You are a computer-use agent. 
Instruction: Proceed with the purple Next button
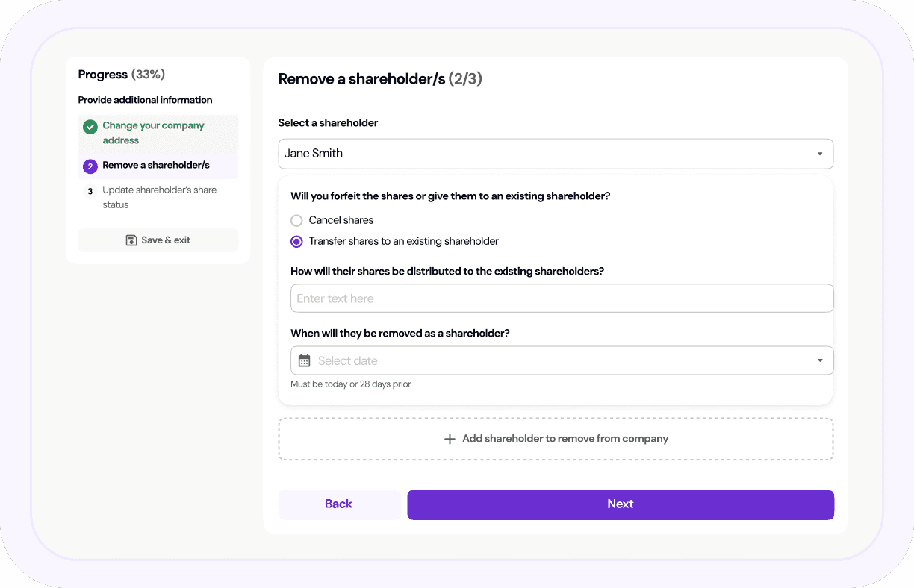(620, 504)
